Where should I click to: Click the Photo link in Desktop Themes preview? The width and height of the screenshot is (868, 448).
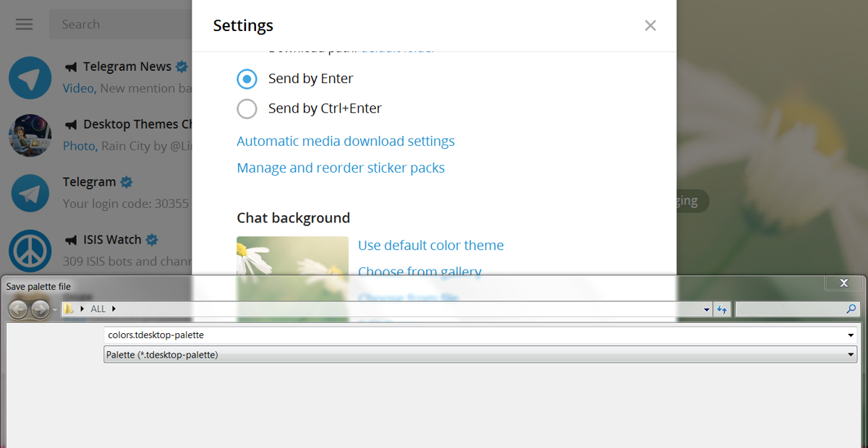point(79,146)
